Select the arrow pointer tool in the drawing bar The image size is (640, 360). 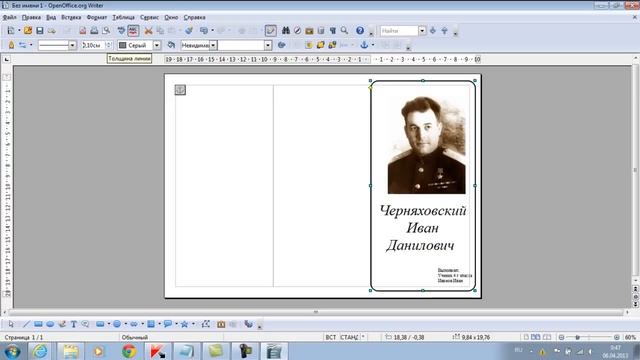point(11,324)
